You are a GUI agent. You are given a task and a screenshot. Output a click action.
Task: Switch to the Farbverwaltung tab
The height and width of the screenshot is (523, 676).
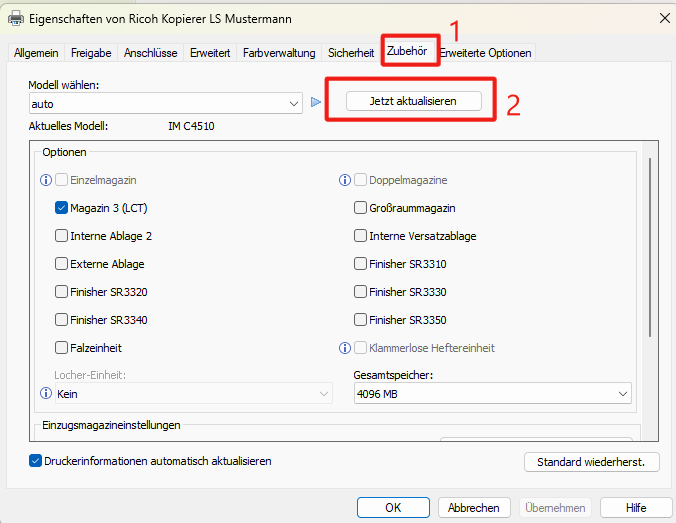[x=279, y=53]
